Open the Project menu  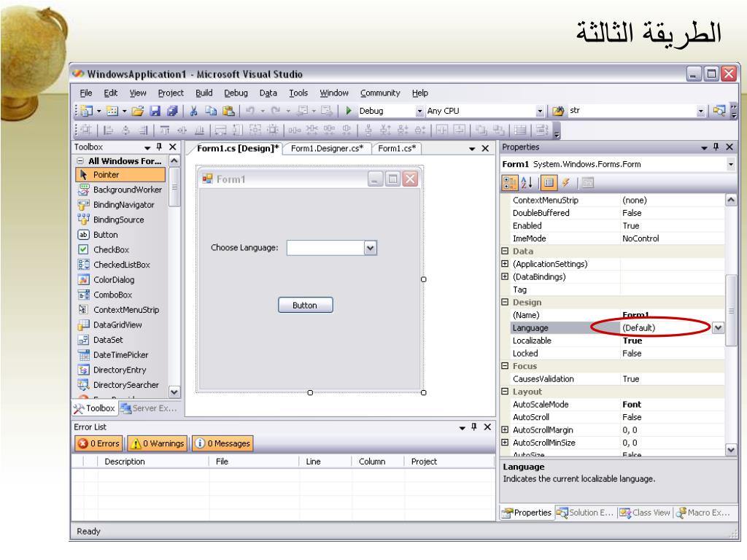171,93
